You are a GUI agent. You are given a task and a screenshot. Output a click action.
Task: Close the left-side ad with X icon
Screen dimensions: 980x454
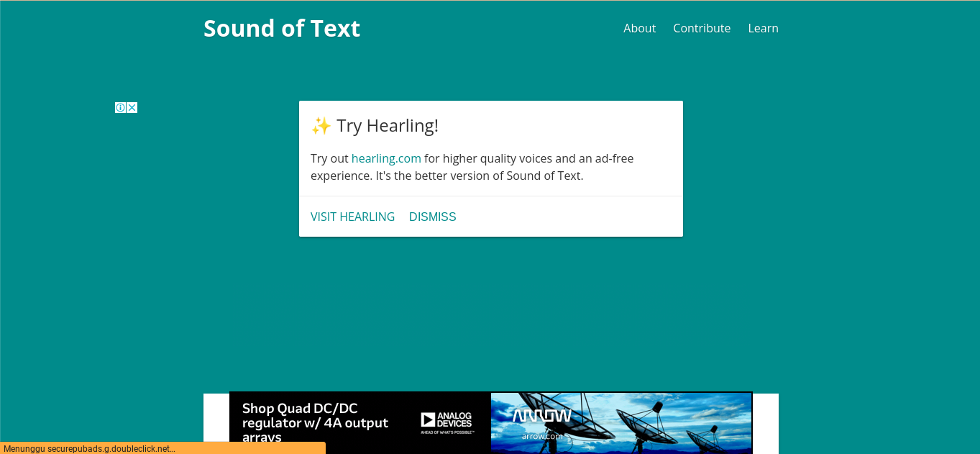[132, 108]
